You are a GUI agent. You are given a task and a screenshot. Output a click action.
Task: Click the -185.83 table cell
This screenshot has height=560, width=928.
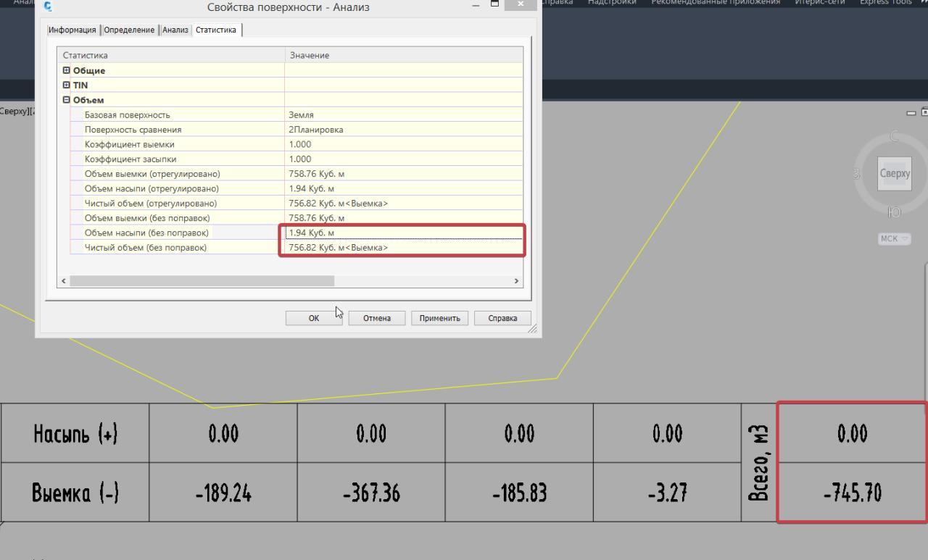click(519, 493)
